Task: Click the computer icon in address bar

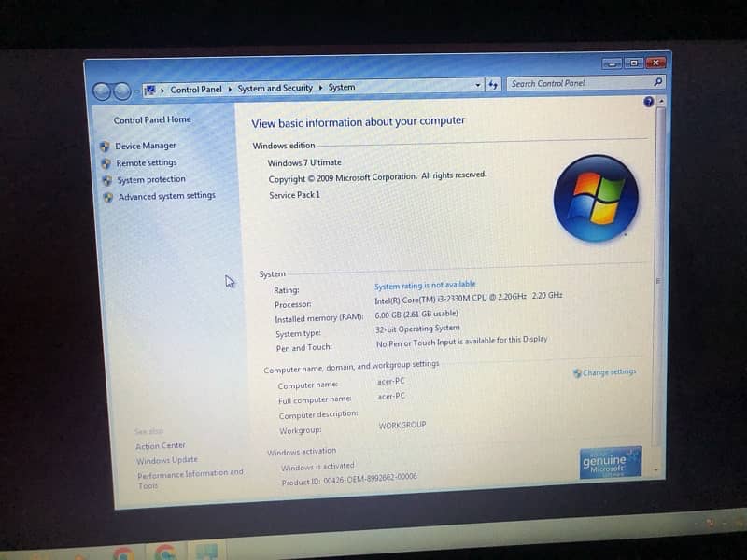Action: pos(150,91)
